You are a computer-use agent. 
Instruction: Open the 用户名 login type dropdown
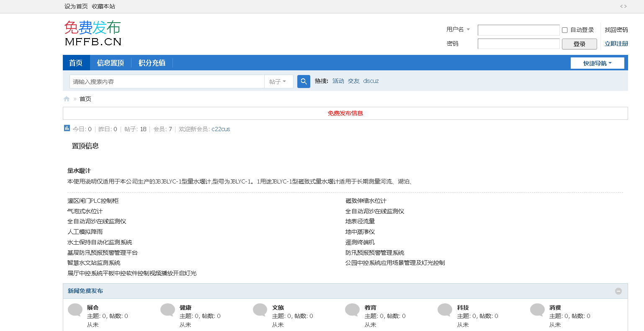[x=458, y=29]
